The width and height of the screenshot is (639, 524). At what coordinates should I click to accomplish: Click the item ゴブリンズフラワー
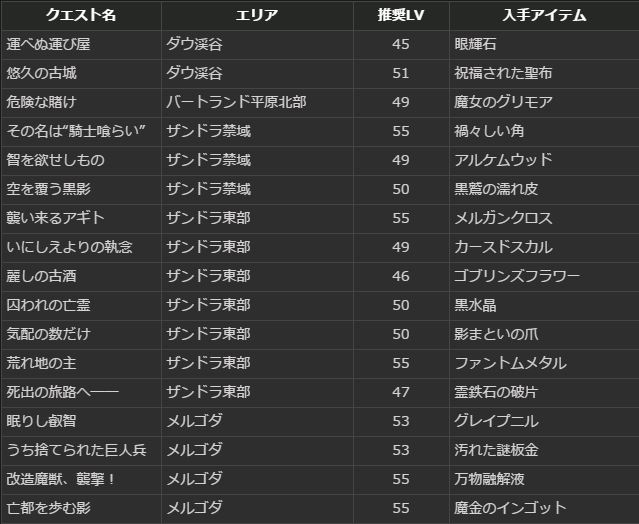point(517,276)
